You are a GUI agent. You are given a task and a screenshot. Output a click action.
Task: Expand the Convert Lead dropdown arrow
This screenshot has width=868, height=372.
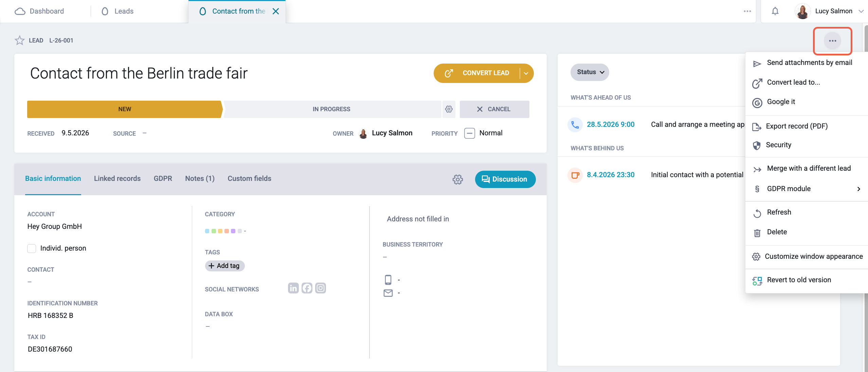point(526,73)
